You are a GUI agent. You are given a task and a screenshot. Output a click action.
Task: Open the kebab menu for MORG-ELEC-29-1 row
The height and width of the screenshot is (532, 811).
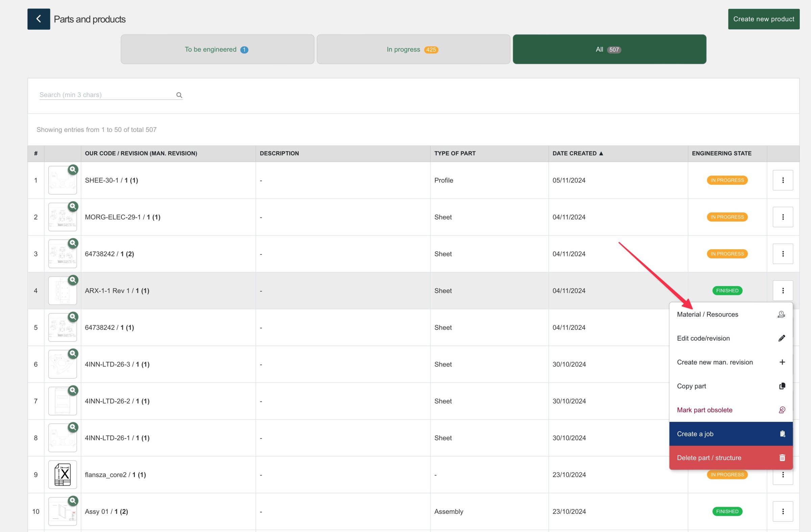(782, 217)
